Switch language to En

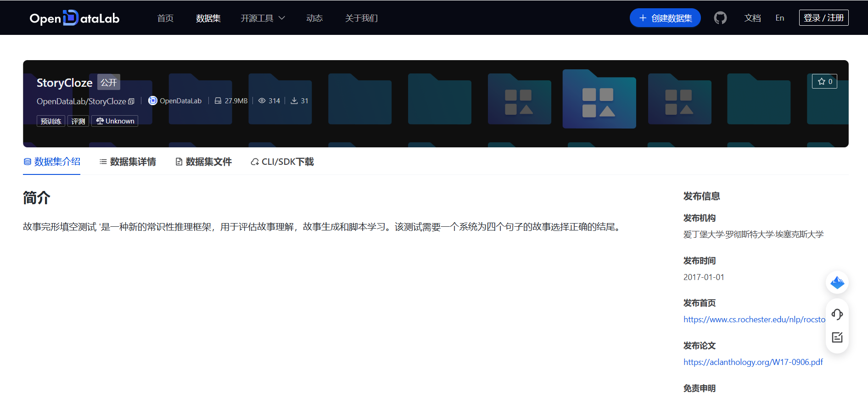click(x=780, y=18)
